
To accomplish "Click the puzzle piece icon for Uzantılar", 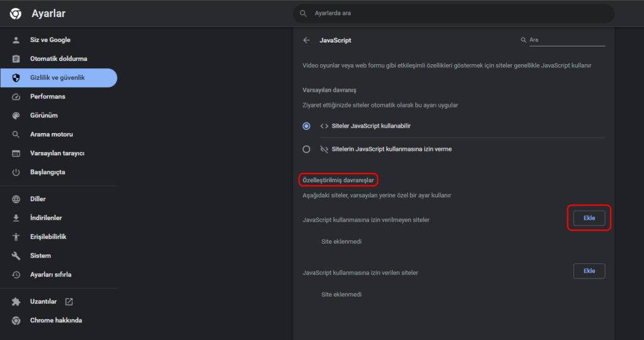I will (16, 302).
